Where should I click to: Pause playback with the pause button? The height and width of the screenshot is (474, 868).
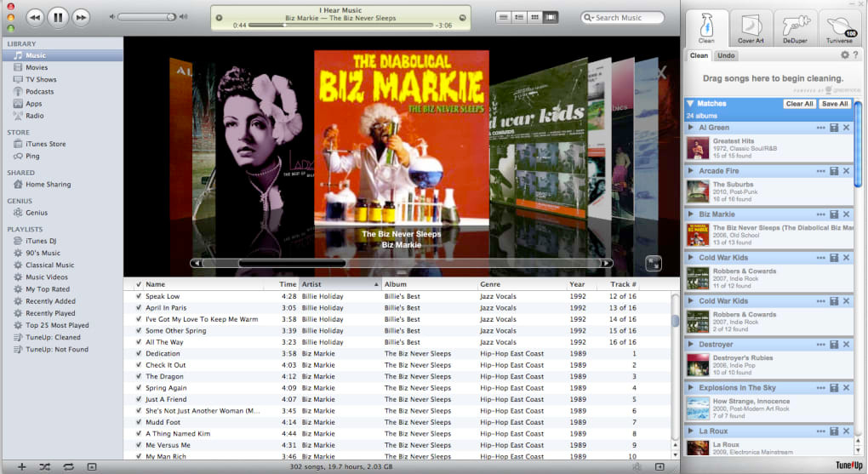tap(58, 18)
